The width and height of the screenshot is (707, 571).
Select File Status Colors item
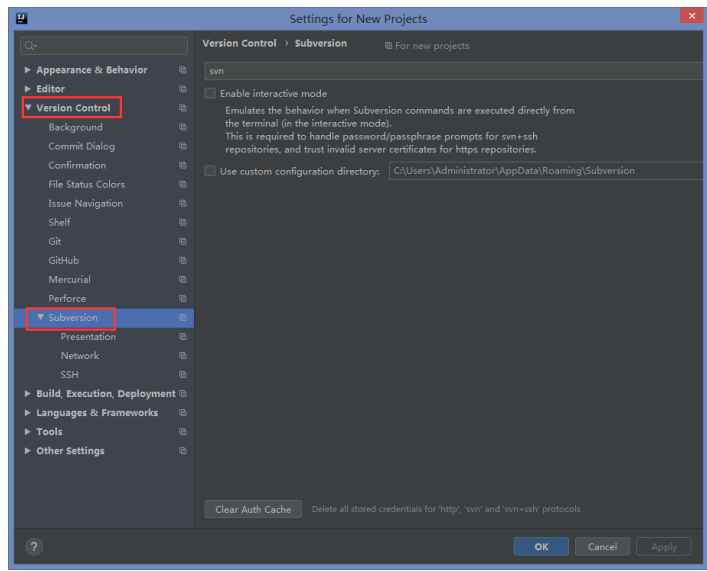click(87, 184)
